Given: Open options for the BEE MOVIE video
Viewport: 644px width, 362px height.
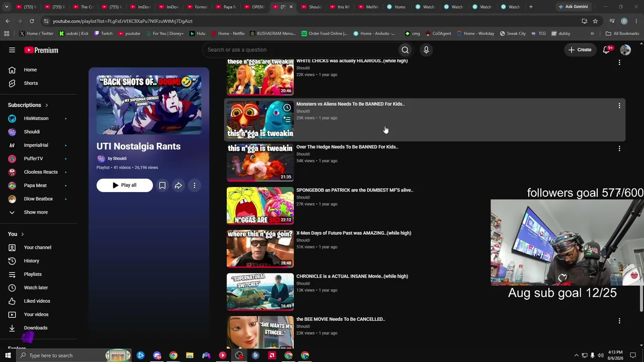Looking at the screenshot, I should pyautogui.click(x=619, y=321).
